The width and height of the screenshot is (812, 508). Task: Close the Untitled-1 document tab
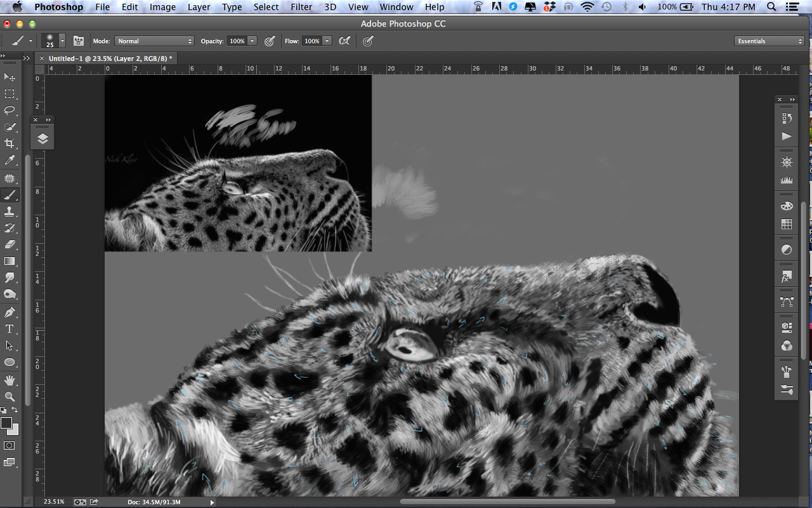[41, 58]
